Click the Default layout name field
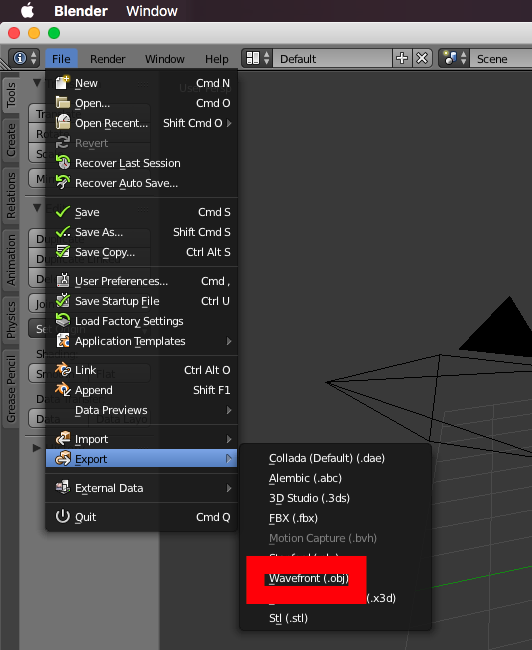 click(332, 58)
